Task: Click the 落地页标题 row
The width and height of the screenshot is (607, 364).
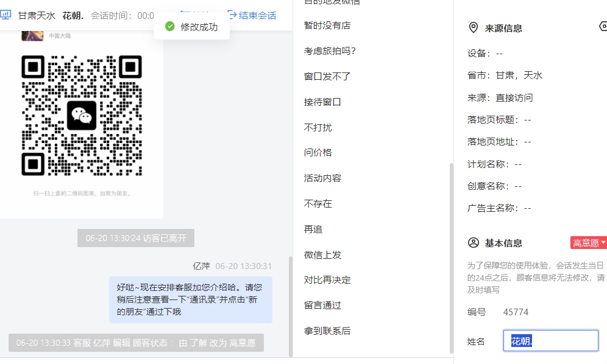Action: [x=499, y=120]
